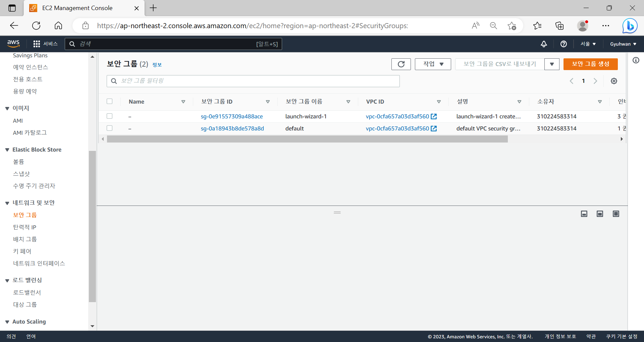Open 탄력적 IP in the sidebar
The image size is (644, 342).
click(24, 227)
